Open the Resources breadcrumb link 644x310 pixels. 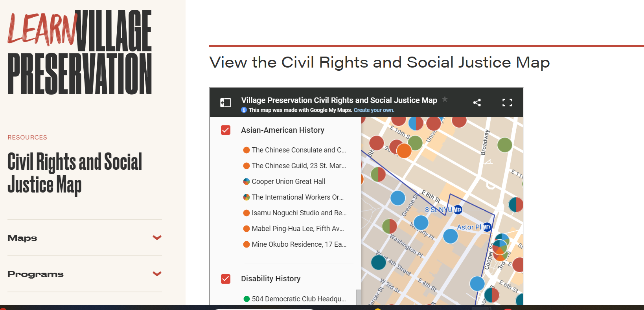pyautogui.click(x=27, y=138)
